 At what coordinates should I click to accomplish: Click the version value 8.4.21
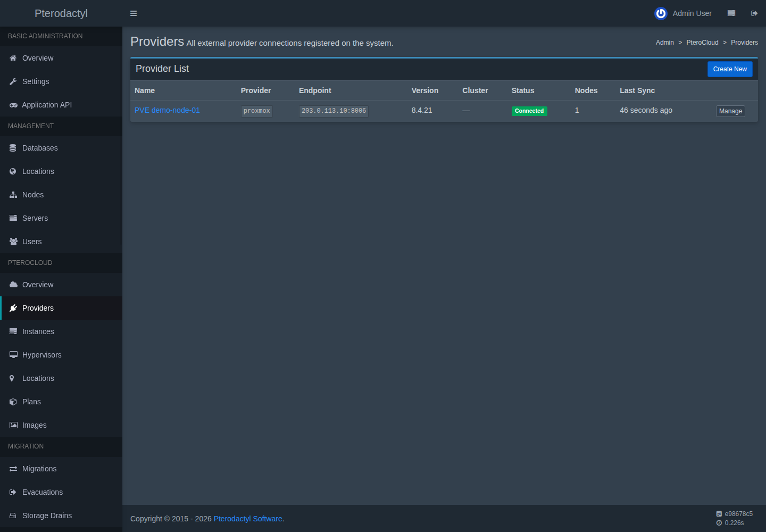pos(422,110)
